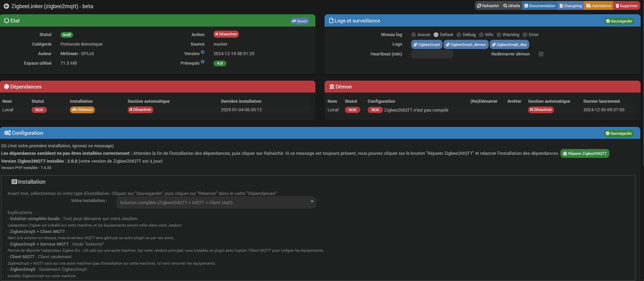Click Relancer to reinstall dependencies
This screenshot has height=281, width=644.
pyautogui.click(x=82, y=110)
